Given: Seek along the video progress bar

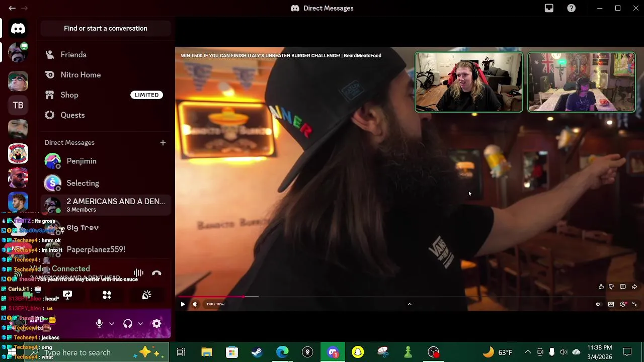Looking at the screenshot, I should click(410, 297).
